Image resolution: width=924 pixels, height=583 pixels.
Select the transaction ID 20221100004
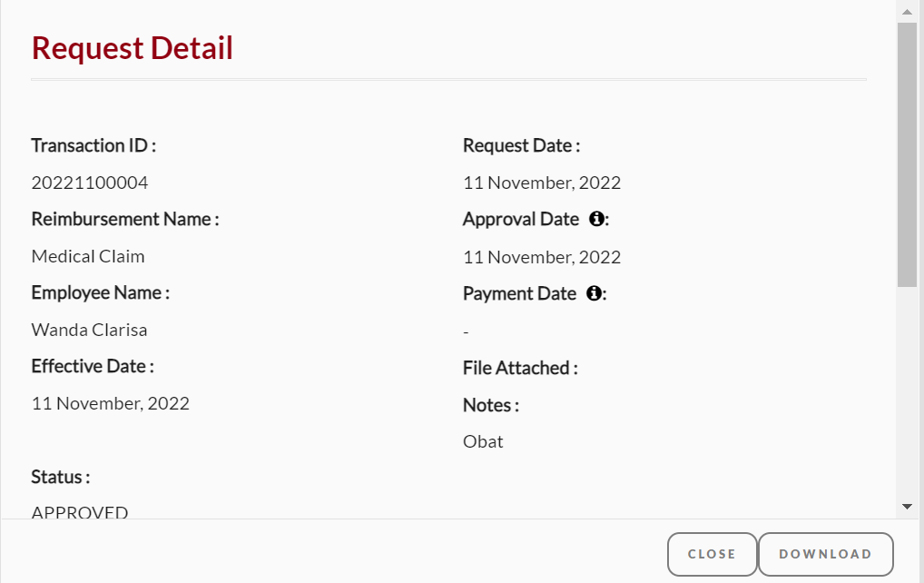point(90,183)
